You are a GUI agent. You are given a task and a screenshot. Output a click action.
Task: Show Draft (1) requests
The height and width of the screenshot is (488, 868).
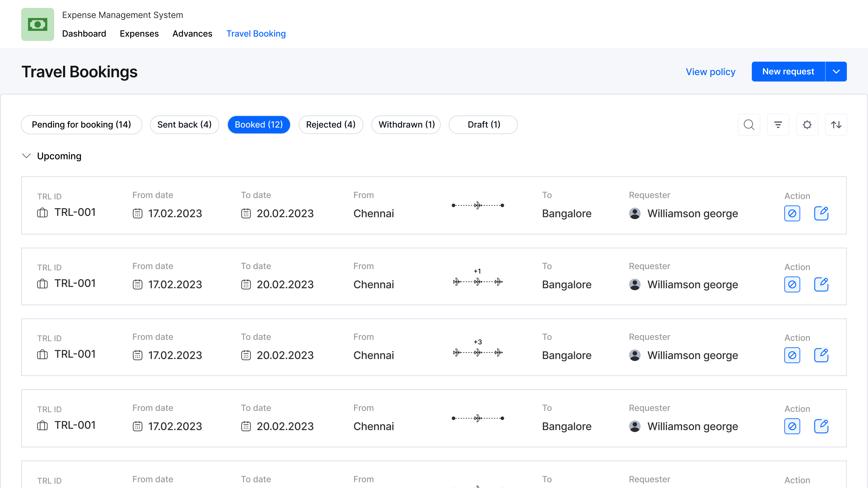(x=484, y=125)
